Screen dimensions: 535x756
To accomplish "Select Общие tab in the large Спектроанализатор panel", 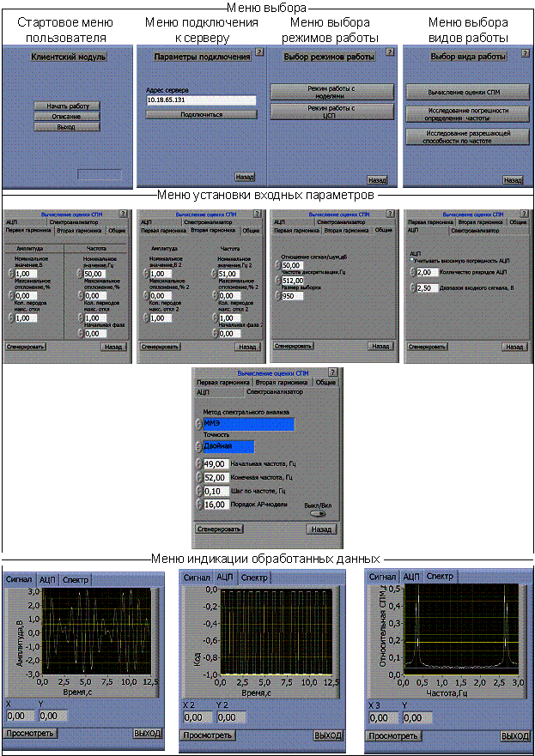I will [x=325, y=383].
